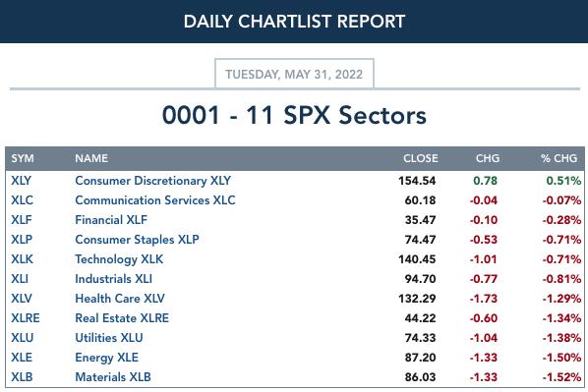The width and height of the screenshot is (588, 392).
Task: Open Utilities XLU chart link
Action: click(x=109, y=338)
